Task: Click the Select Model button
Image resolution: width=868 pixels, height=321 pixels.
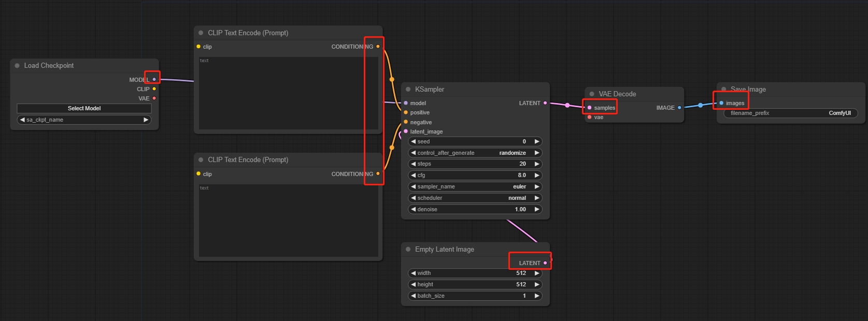Action: point(84,108)
